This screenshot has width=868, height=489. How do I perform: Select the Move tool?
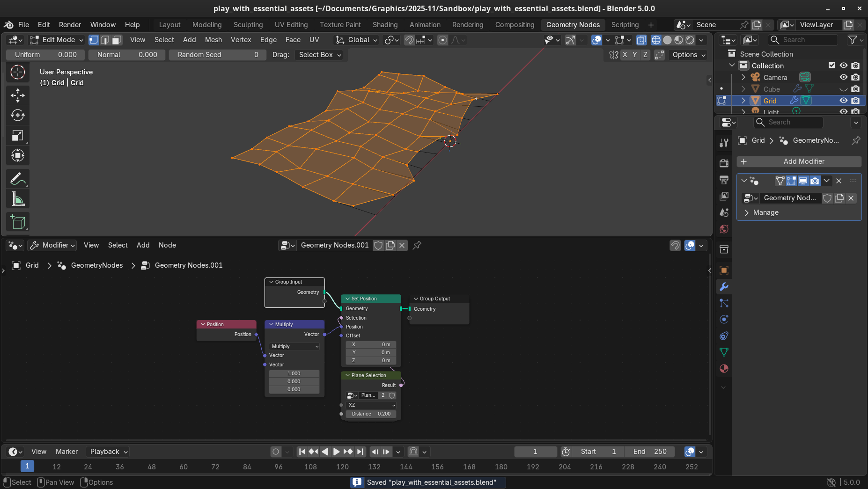(x=18, y=95)
